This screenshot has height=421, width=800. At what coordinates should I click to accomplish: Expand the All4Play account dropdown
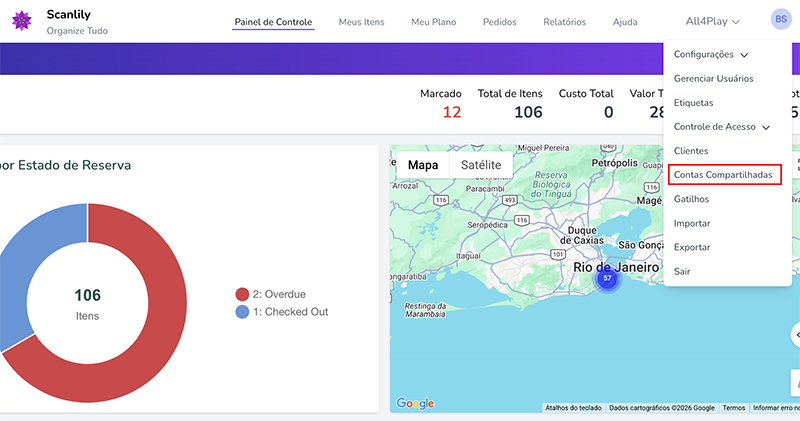pos(712,21)
